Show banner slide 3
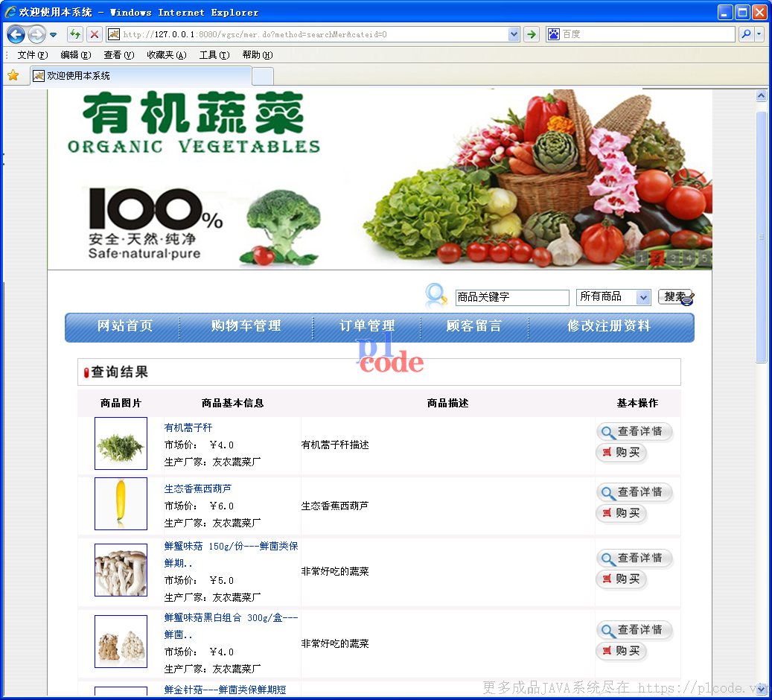The height and width of the screenshot is (700, 772). pos(673,258)
